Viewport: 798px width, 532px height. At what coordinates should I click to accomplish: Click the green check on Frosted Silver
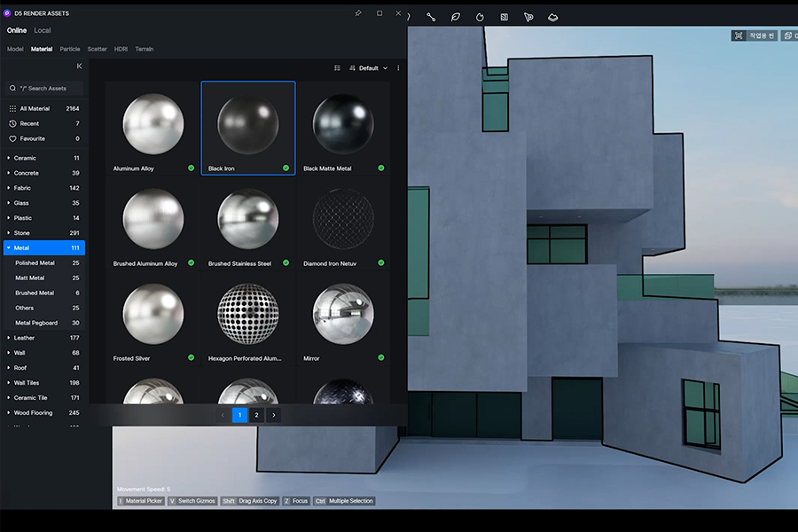(x=191, y=357)
